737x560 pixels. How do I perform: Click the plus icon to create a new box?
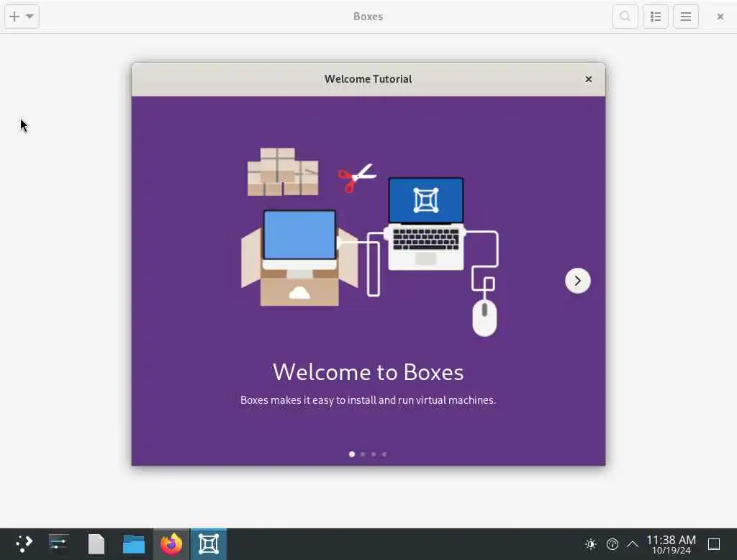14,17
